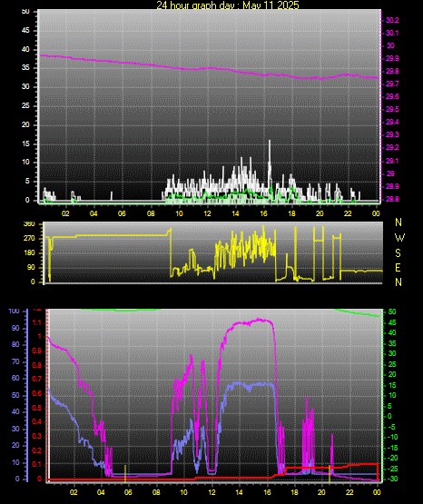
Task: Click the green -20 label on right axis
Action: tap(392, 458)
